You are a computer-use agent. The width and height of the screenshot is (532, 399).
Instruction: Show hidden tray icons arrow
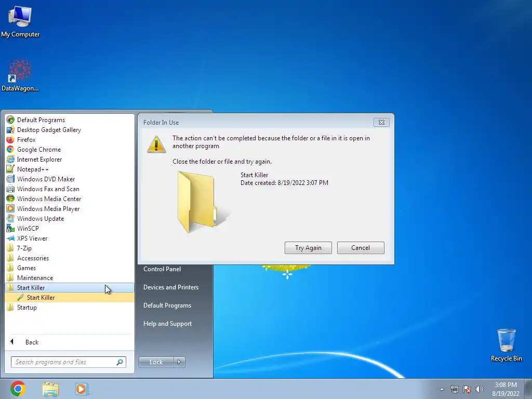442,389
